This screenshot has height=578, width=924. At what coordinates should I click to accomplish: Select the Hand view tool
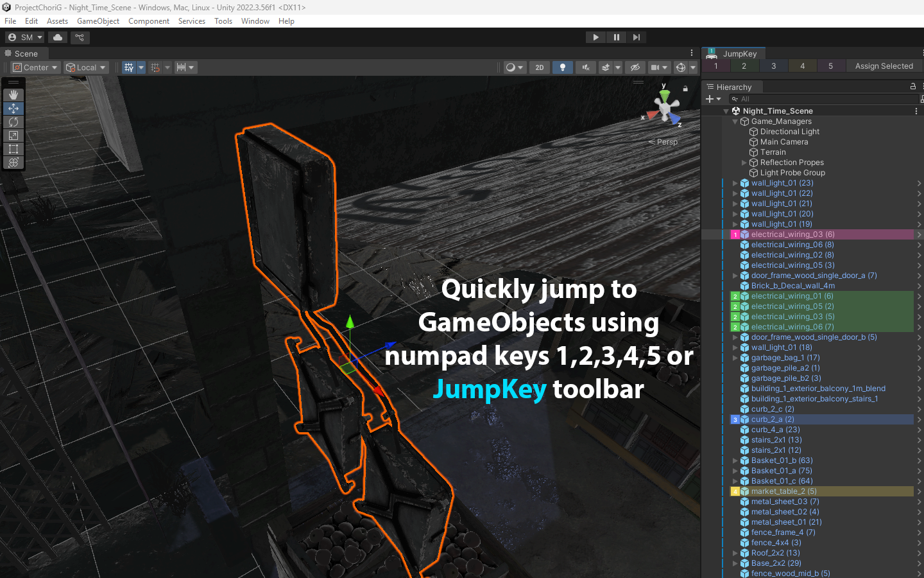coord(13,95)
